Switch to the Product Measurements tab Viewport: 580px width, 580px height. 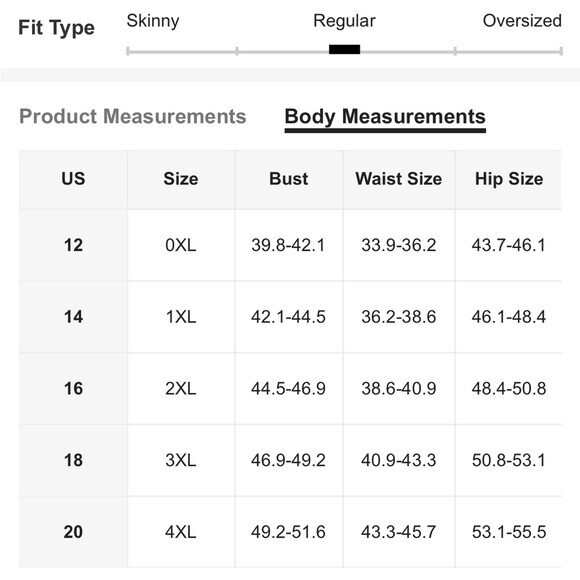point(132,116)
